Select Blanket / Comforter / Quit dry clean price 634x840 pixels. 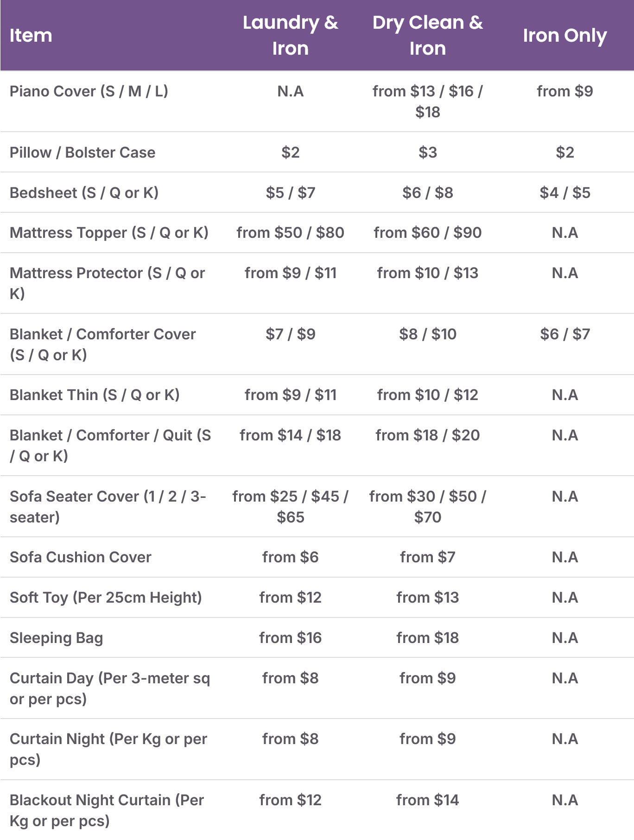427,435
